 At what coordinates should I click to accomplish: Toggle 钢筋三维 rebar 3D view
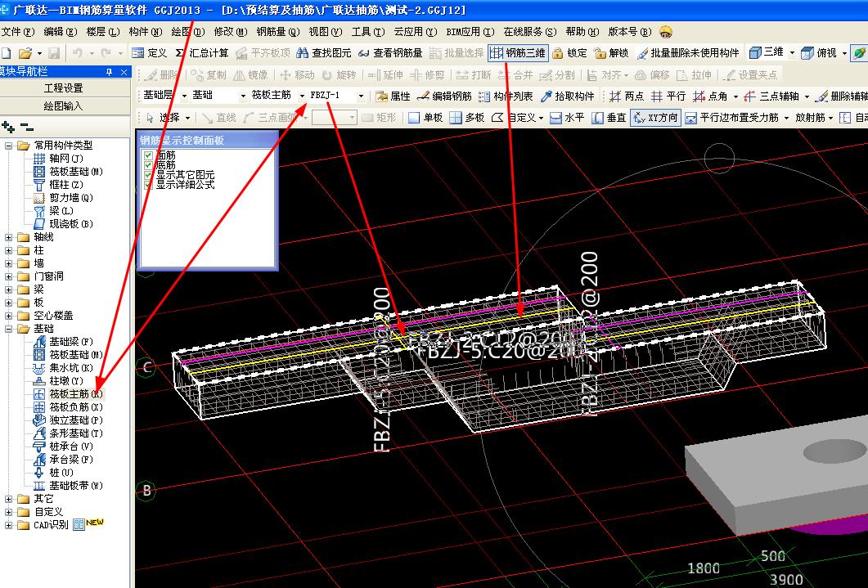tap(518, 53)
